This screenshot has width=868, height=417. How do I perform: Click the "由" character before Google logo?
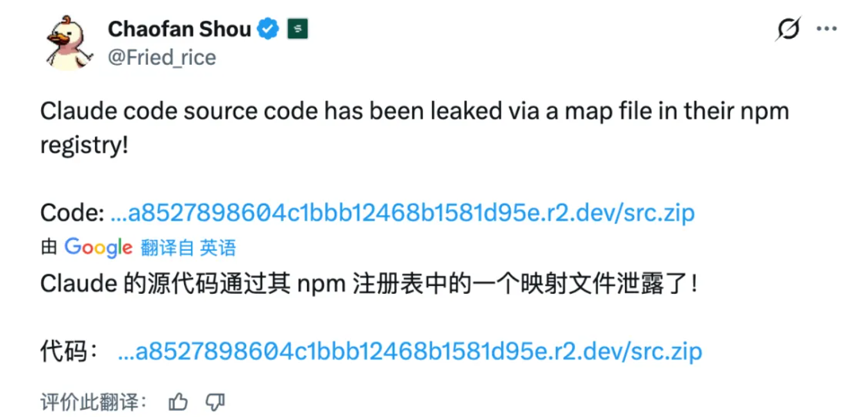49,248
